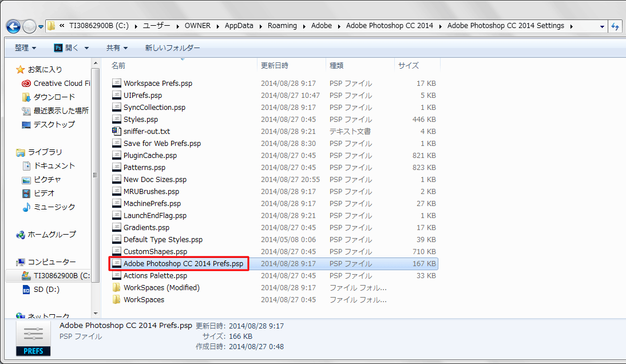Select AppData in the address bar
Image resolution: width=626 pixels, height=364 pixels.
239,26
